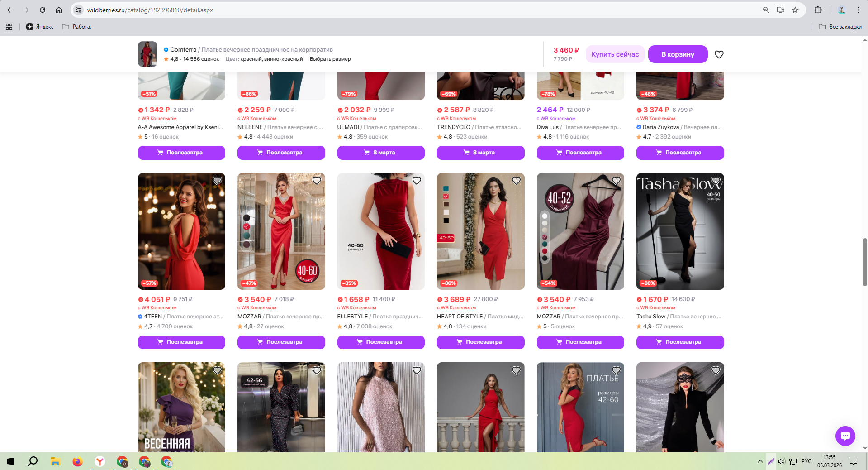Screen dimensions: 868x470
Task: Add the 4TEEN dress to cart
Action: (x=181, y=342)
